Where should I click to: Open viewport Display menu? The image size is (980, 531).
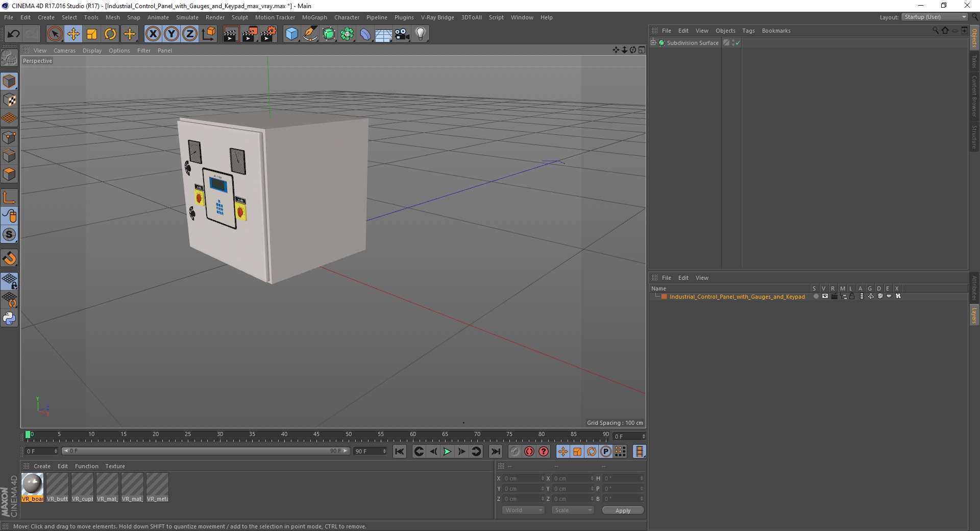[x=92, y=51]
